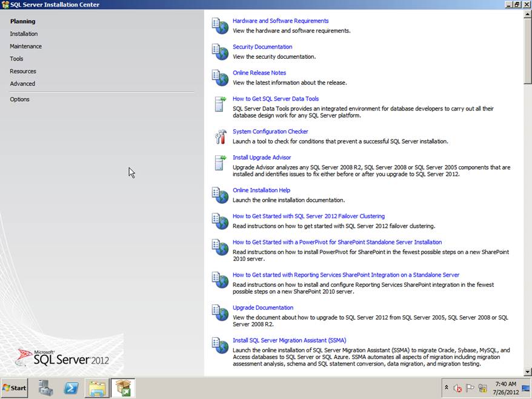
Task: Switch to the Maintenance category
Action: point(26,46)
